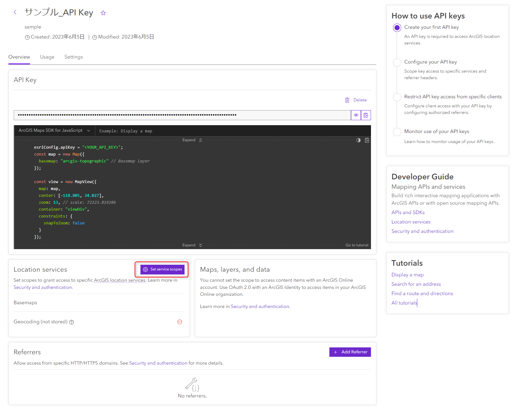Go back using the left chevron arrow
The height and width of the screenshot is (420, 518).
click(x=15, y=13)
